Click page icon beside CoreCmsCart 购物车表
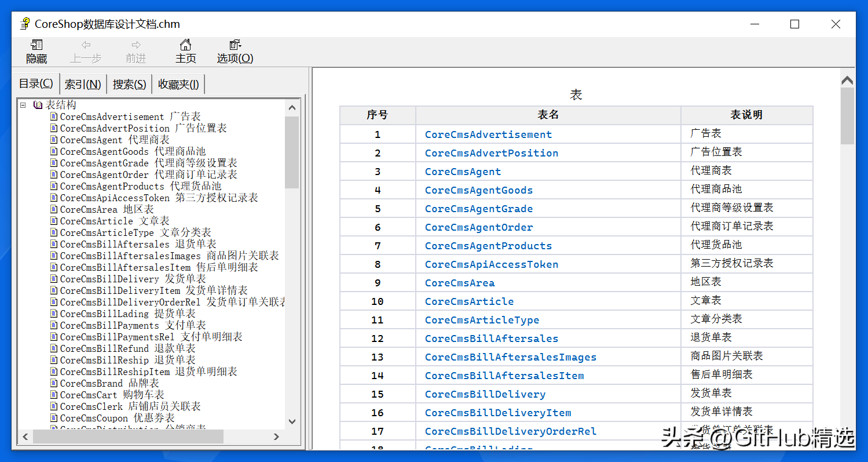This screenshot has width=868, height=462. coord(54,395)
